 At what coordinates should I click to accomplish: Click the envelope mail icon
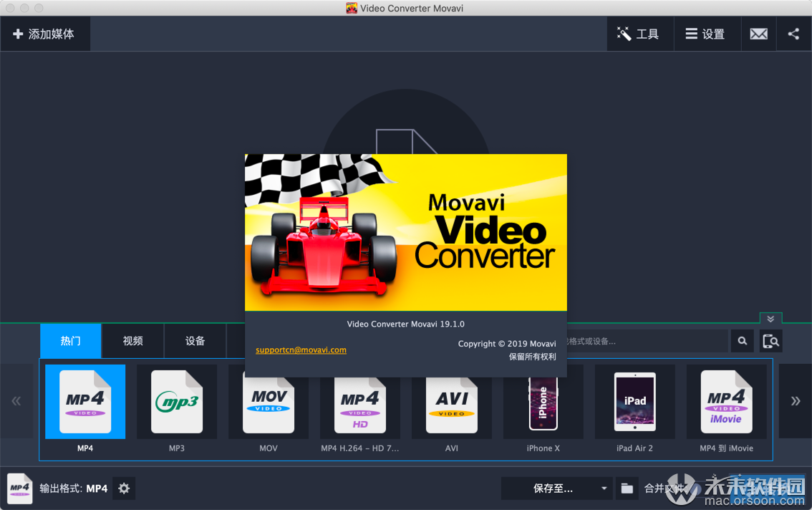click(759, 34)
